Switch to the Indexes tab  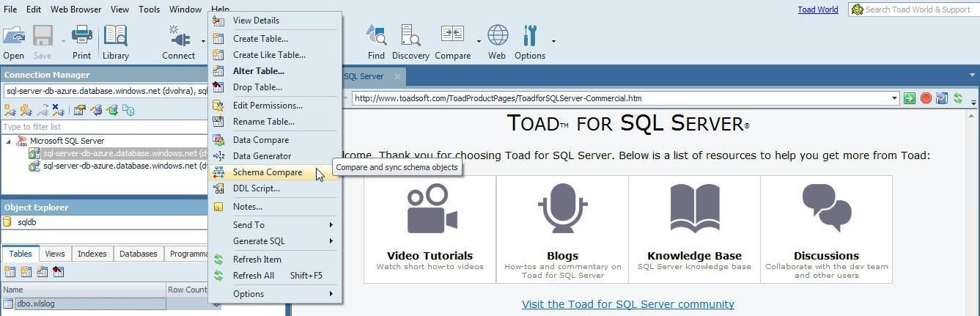(x=92, y=254)
